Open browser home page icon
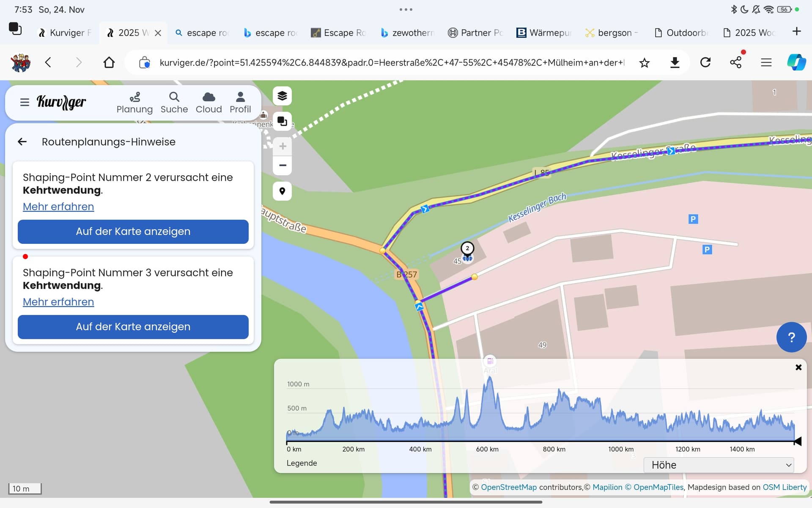 click(x=109, y=63)
